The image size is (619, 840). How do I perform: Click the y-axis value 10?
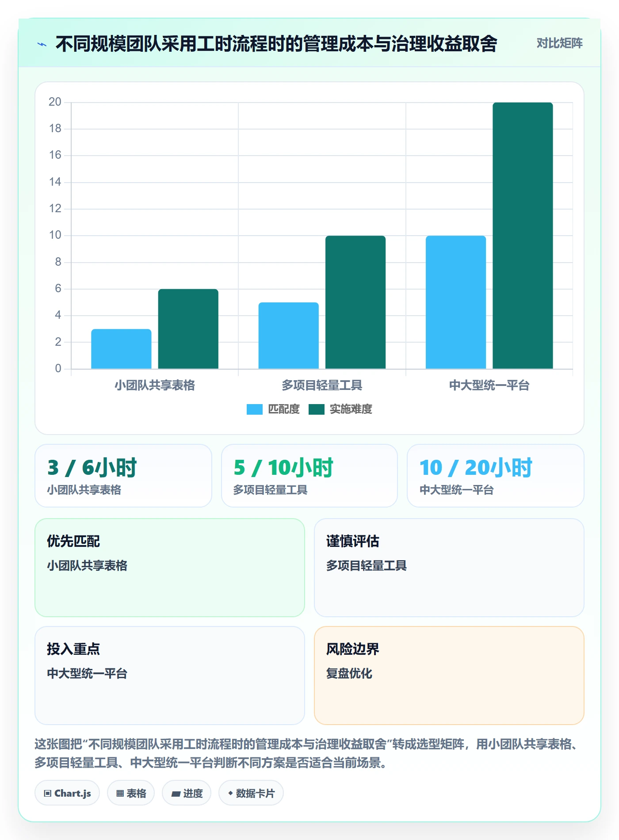coord(55,235)
